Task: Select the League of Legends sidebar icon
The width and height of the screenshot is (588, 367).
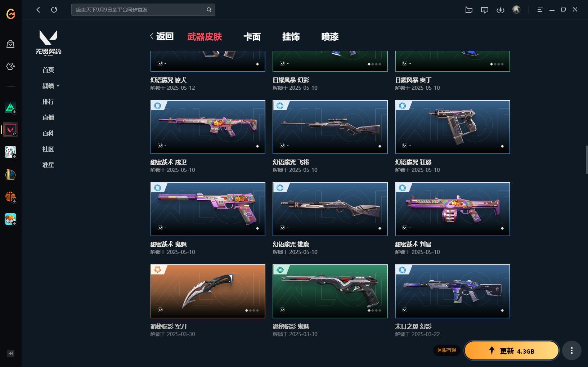Action: pos(10,175)
